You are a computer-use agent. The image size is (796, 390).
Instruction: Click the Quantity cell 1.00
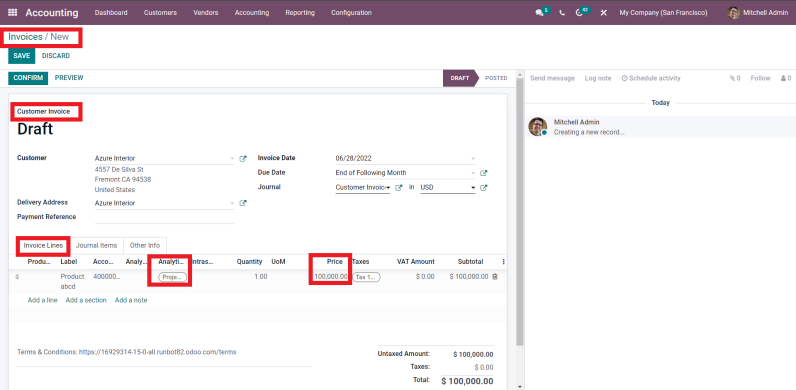[260, 277]
